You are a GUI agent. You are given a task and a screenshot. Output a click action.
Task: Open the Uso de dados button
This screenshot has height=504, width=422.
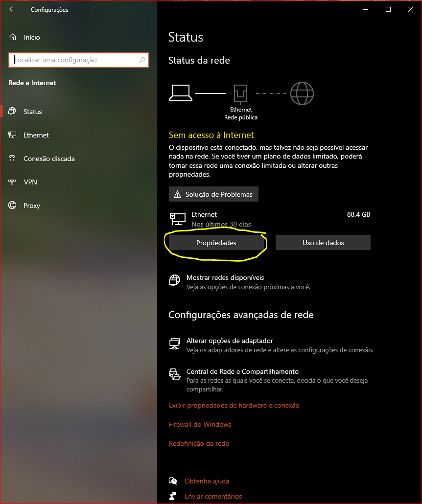323,243
